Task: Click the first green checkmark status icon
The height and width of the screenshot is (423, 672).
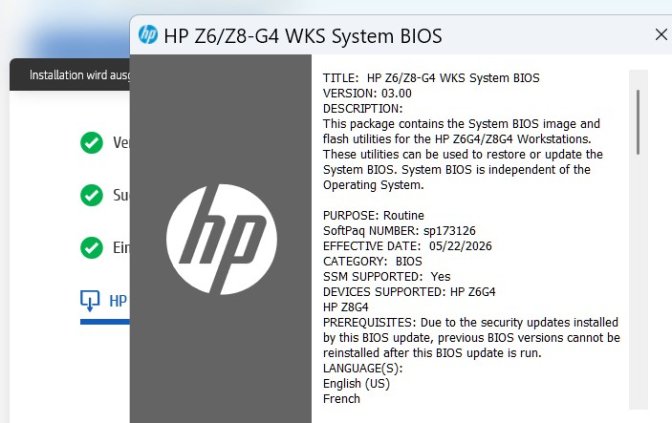Action: pos(91,143)
